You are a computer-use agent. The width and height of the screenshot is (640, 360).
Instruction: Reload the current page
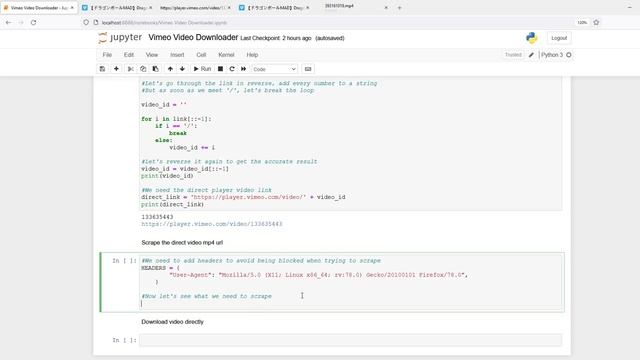click(33, 22)
